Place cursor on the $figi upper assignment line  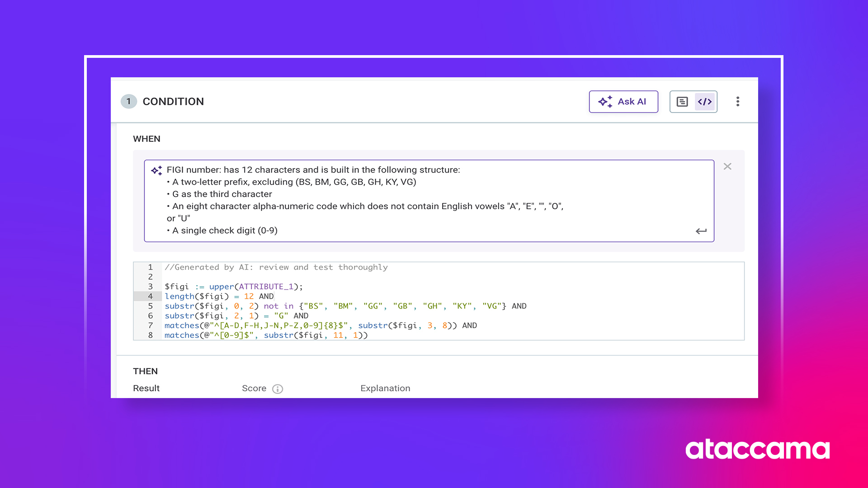click(x=233, y=287)
